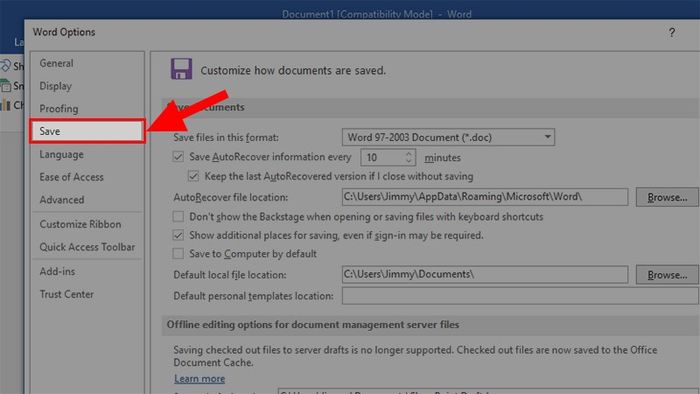Image resolution: width=700 pixels, height=394 pixels.
Task: Toggle Keep the last AutoRecovered version checkbox
Action: [193, 176]
